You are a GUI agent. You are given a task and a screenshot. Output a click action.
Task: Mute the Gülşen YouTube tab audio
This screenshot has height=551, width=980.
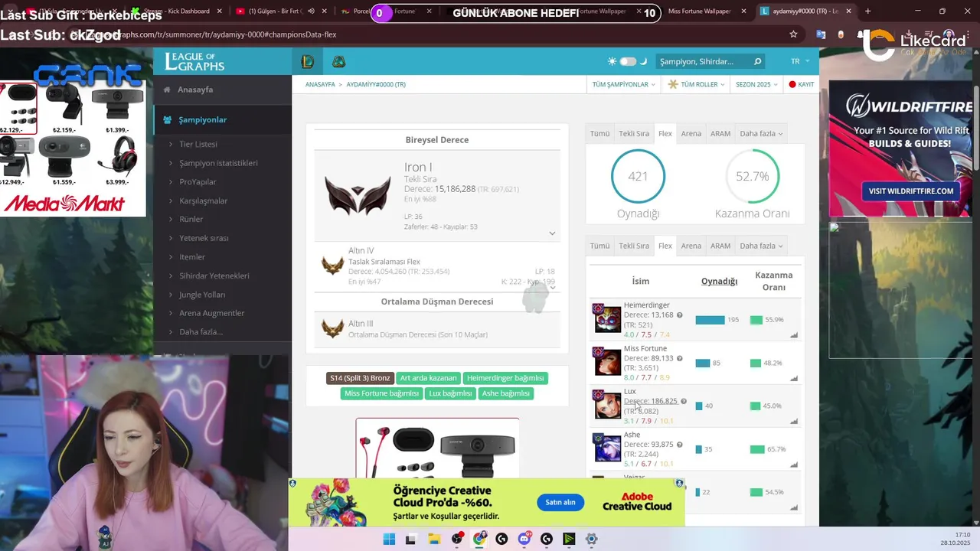coord(311,11)
